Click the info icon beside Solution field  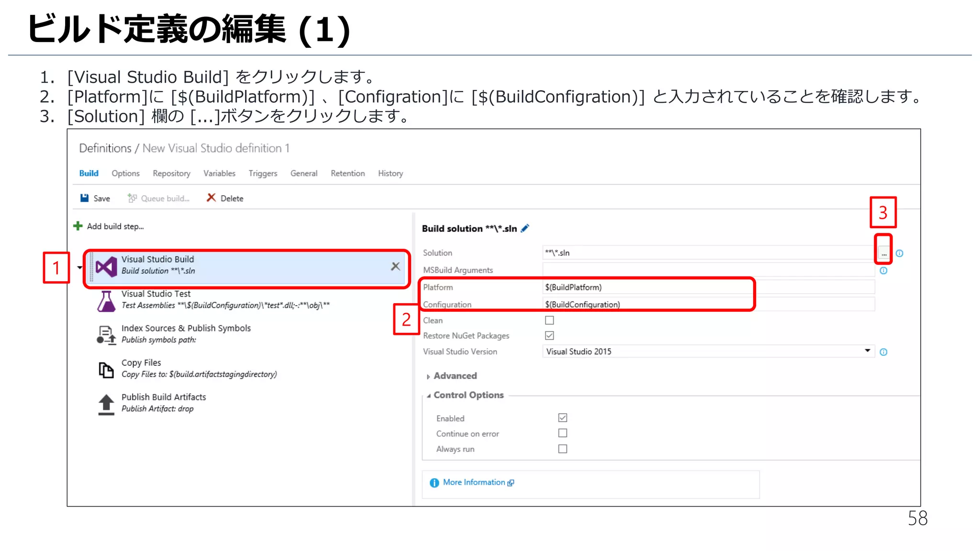click(x=900, y=253)
